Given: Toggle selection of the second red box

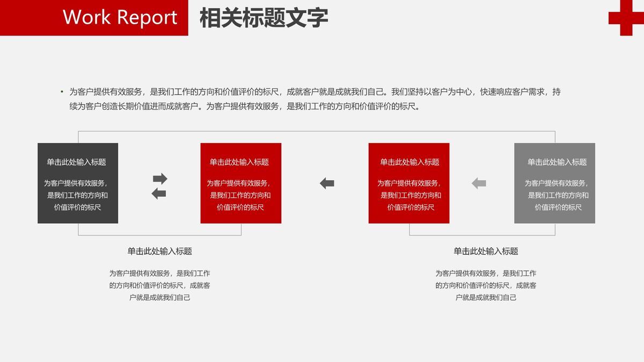Looking at the screenshot, I should 409,183.
